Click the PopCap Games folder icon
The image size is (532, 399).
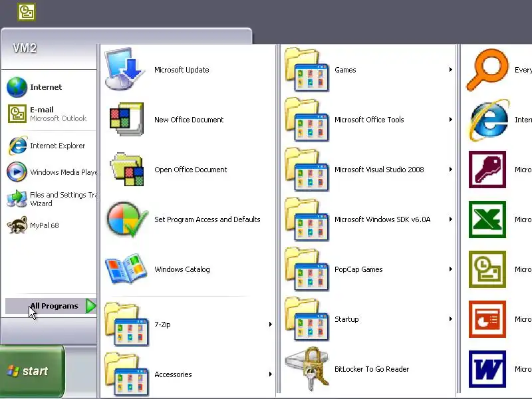pos(307,269)
